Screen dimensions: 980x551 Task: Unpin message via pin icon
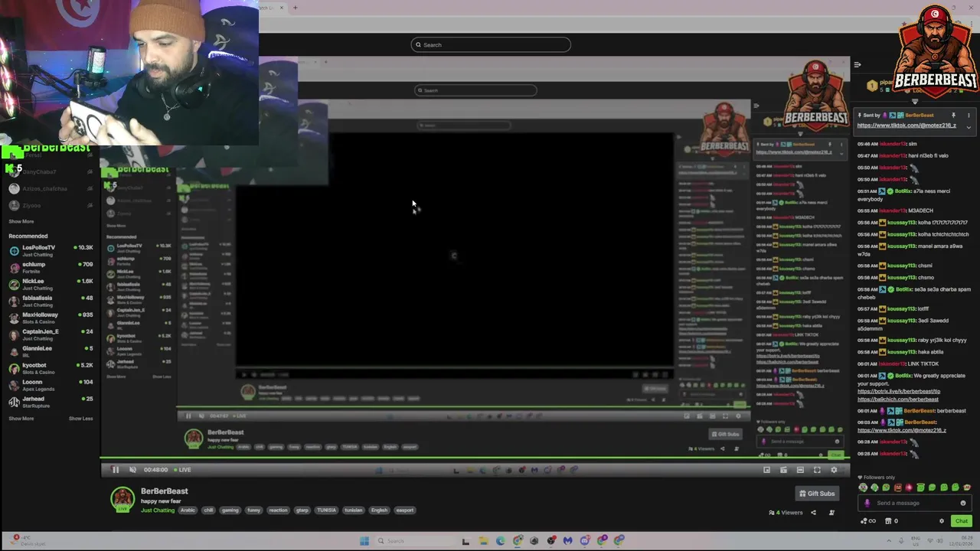(x=953, y=116)
